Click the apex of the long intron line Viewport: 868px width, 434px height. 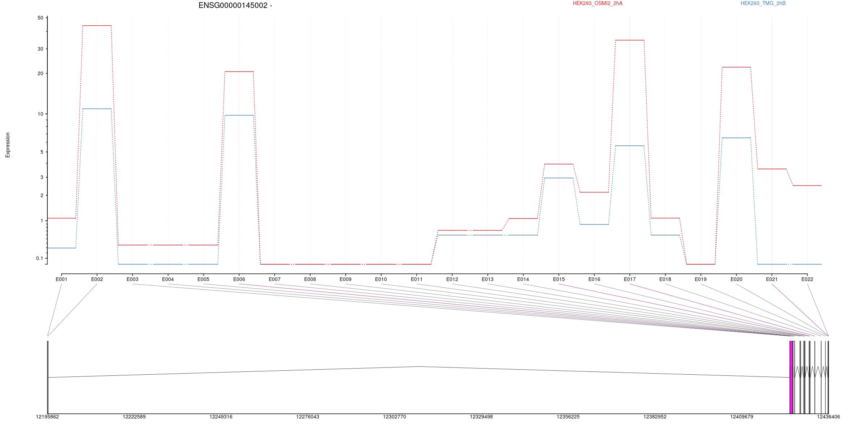pyautogui.click(x=420, y=366)
